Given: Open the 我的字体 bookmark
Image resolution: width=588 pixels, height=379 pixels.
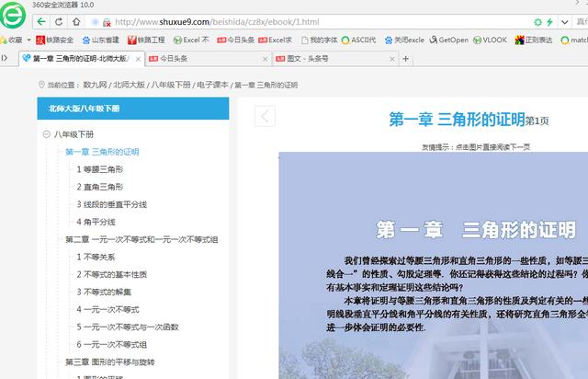Looking at the screenshot, I should point(320,40).
